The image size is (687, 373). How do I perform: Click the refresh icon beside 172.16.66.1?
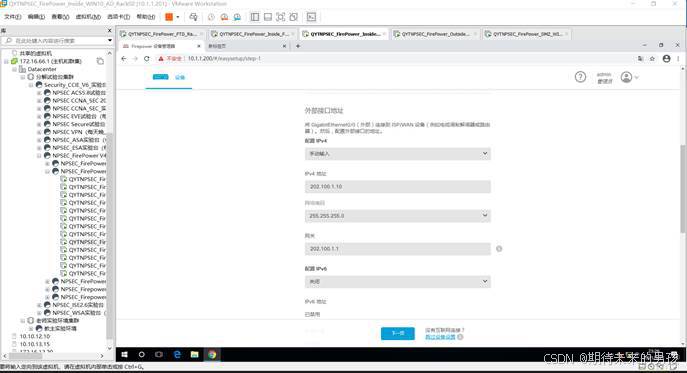click(x=100, y=61)
